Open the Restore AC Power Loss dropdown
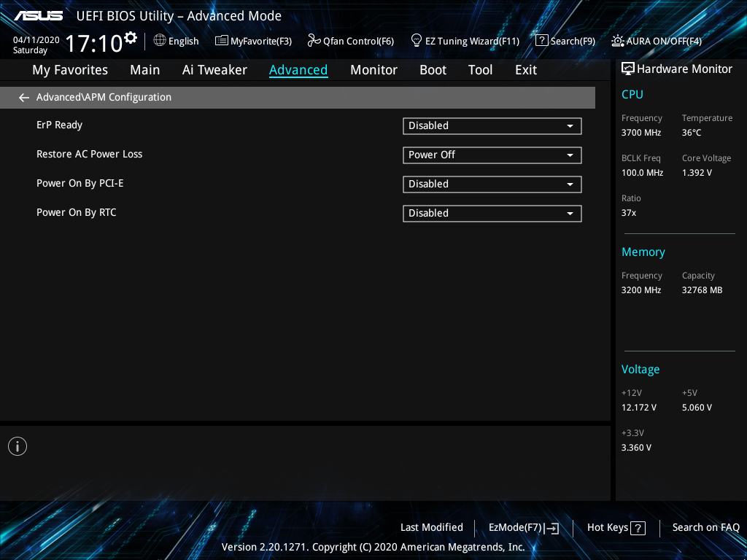 click(x=492, y=155)
